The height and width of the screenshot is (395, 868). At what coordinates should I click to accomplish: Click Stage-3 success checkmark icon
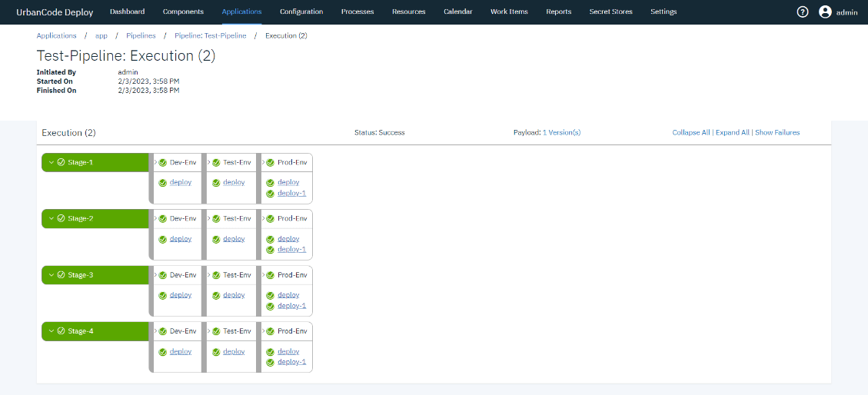tap(61, 275)
